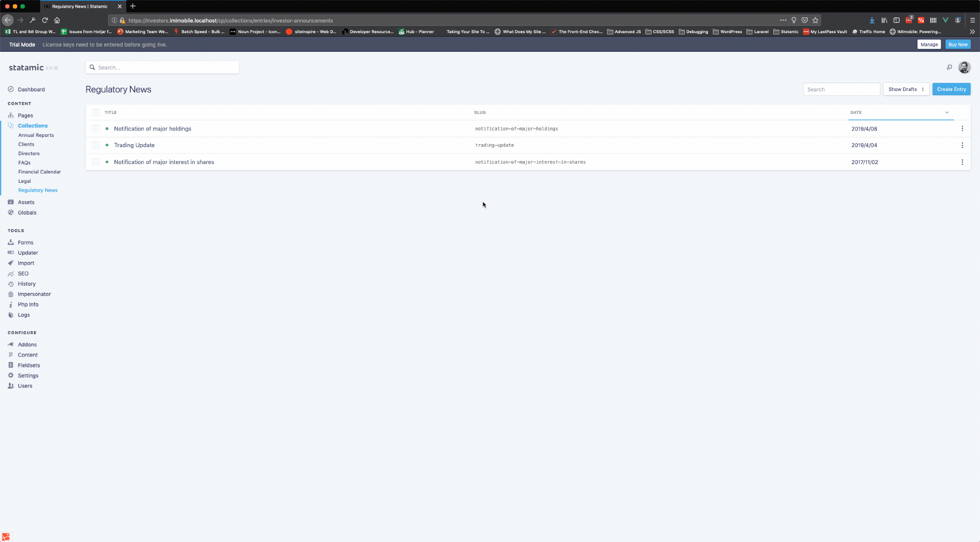Click the Dashboard icon in sidebar
980x542 pixels.
tap(11, 89)
